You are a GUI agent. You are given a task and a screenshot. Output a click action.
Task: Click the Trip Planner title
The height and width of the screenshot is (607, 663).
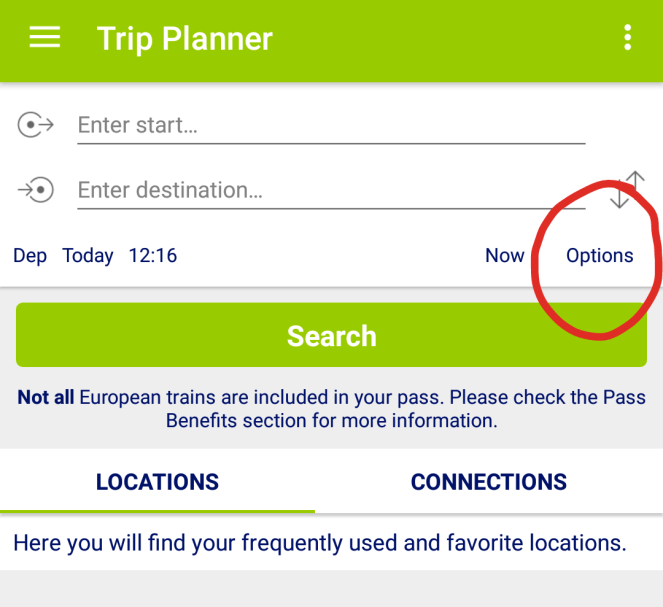click(x=185, y=39)
